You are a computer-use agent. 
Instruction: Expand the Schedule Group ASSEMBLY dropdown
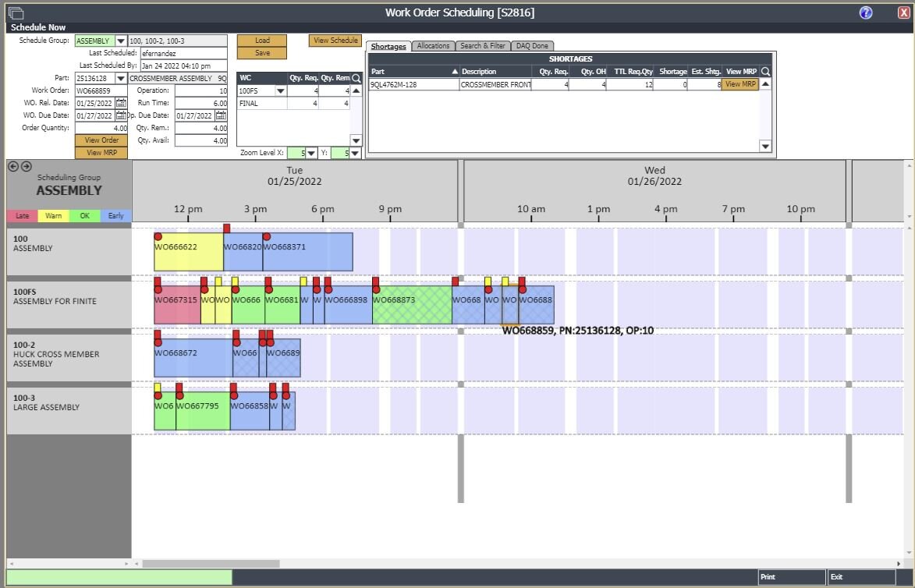tap(121, 41)
